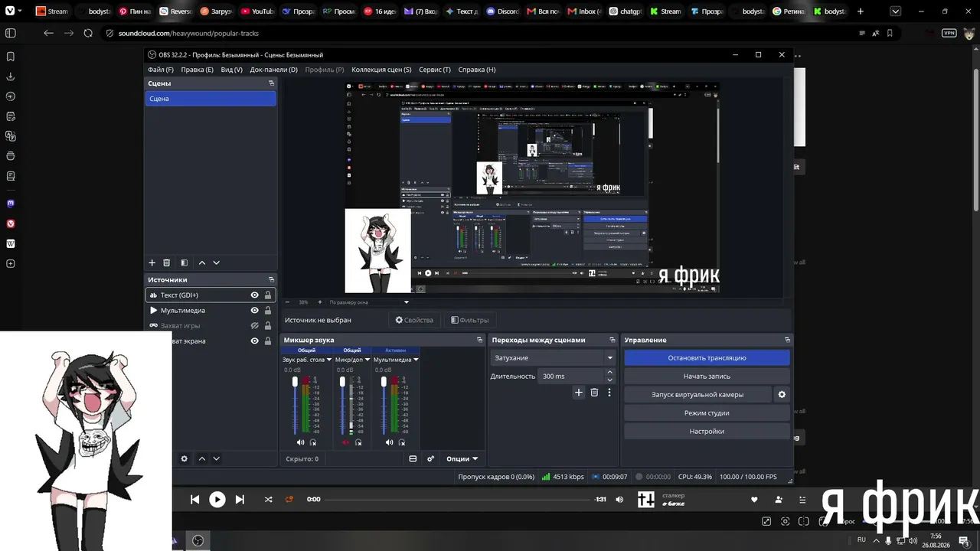The image size is (980, 551).
Task: Increase transition duration with up arrow
Action: 610,373
